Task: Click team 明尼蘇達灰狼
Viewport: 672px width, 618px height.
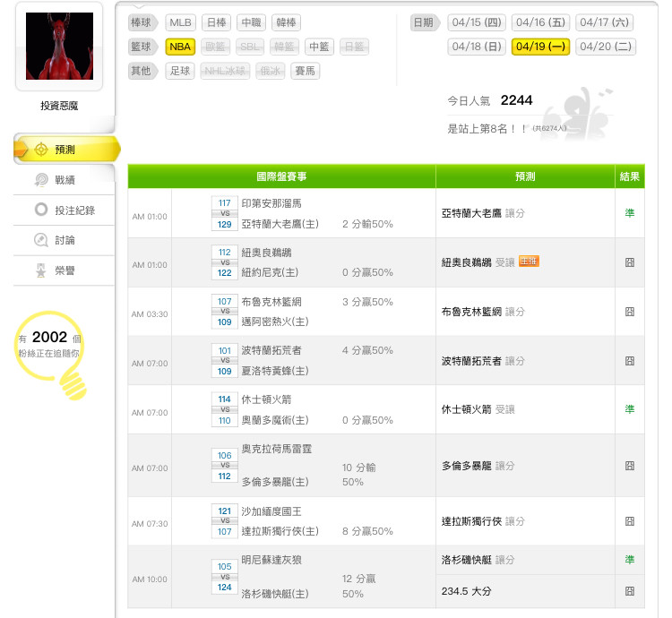Action: pyautogui.click(x=271, y=560)
